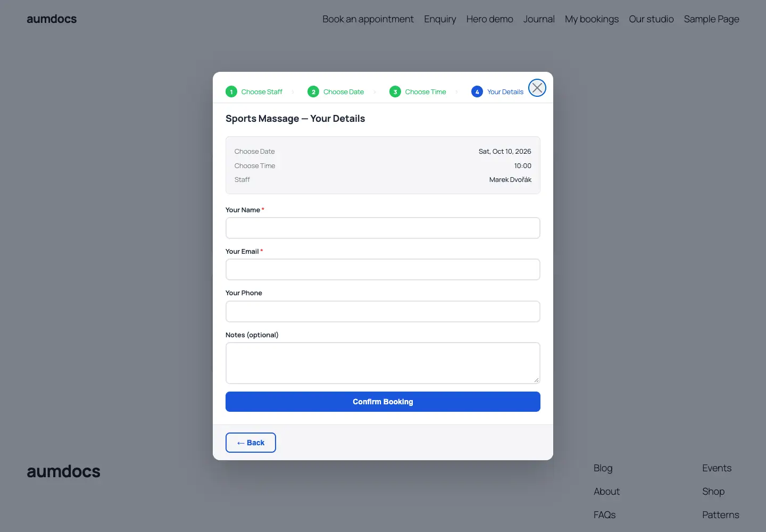
Task: Click into the Notes (optional) textarea
Action: coord(383,363)
